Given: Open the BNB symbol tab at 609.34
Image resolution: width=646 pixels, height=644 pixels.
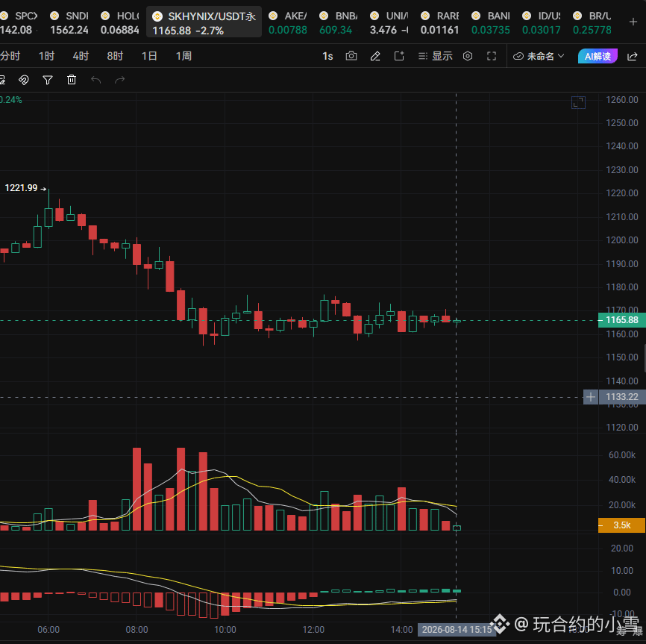Looking at the screenshot, I should 338,22.
